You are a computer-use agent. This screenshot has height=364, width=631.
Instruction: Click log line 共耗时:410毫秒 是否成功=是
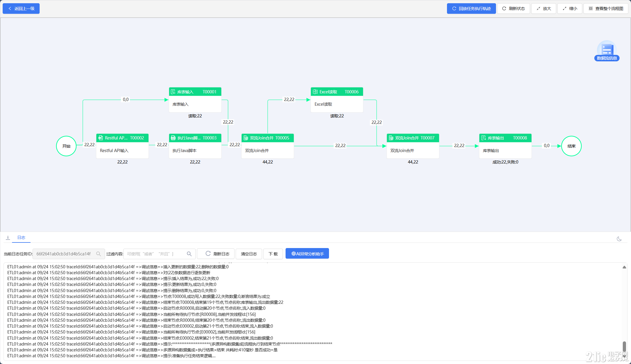[142, 350]
